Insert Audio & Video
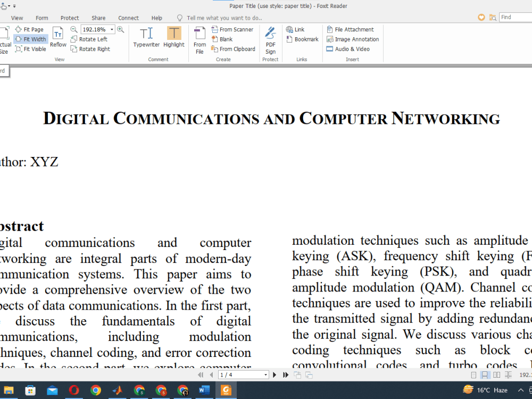The image size is (532, 399). click(348, 49)
